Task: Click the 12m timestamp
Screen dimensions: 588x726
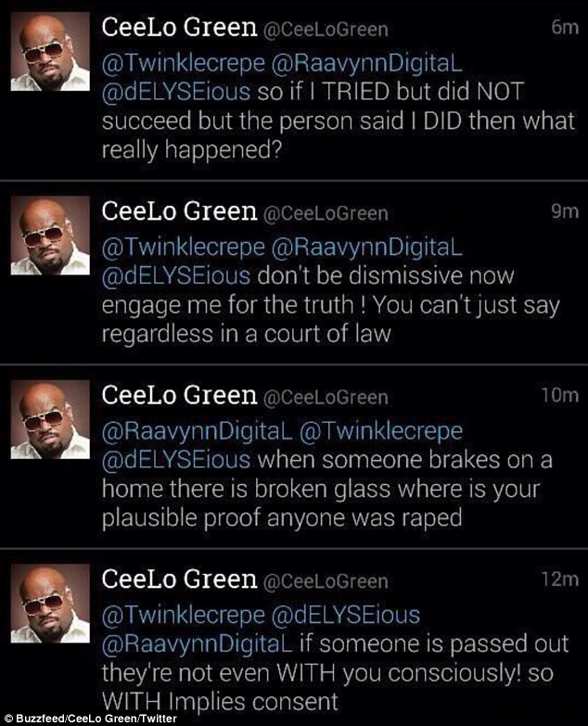Action: [x=558, y=580]
